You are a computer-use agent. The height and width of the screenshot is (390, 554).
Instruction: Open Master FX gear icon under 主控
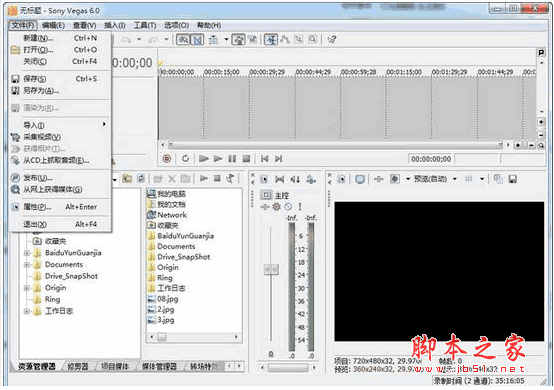[277, 207]
